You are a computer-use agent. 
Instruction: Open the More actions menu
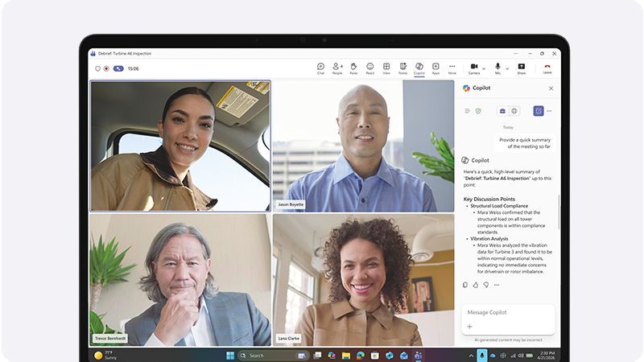pyautogui.click(x=452, y=68)
